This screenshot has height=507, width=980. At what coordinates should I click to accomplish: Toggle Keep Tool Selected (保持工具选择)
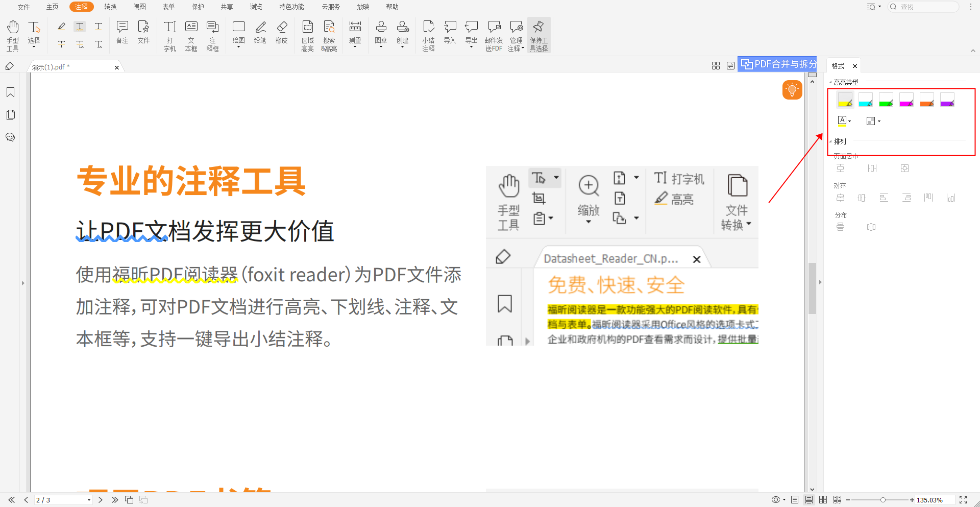(538, 35)
